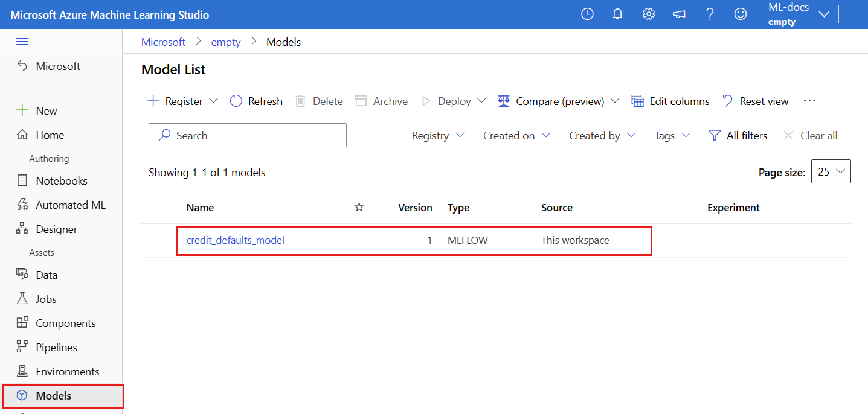
Task: Open the help question mark icon
Action: 710,14
